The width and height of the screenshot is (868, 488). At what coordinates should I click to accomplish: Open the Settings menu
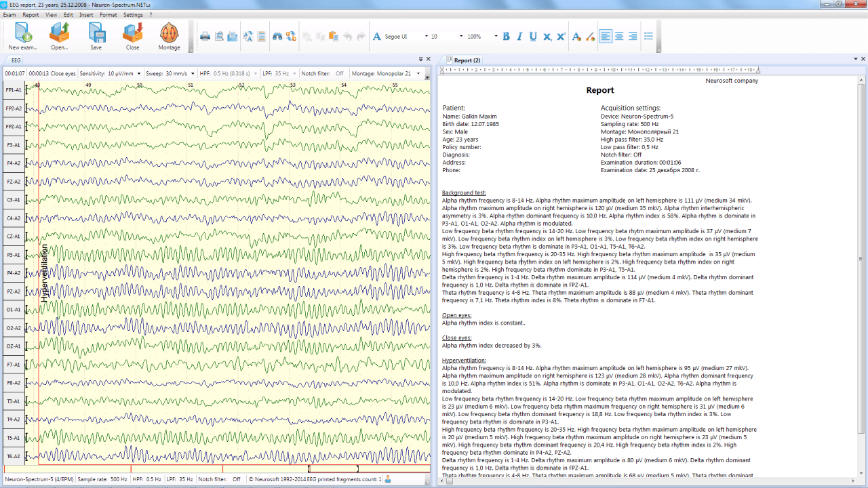pyautogui.click(x=134, y=14)
